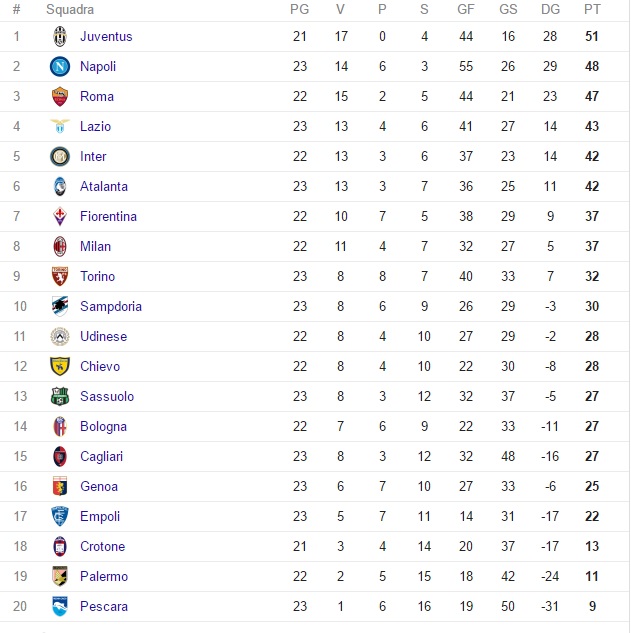Click the DG goal difference header
The image size is (631, 633).
tap(550, 10)
